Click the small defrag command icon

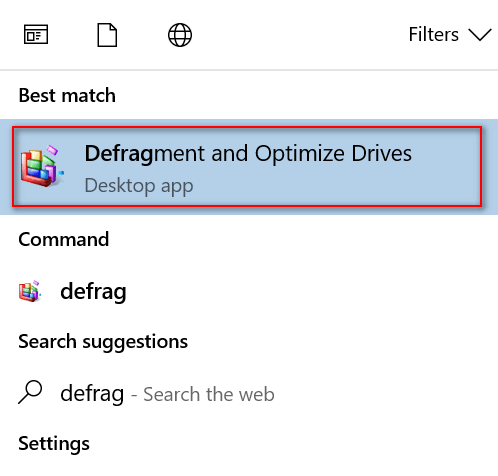coord(30,291)
